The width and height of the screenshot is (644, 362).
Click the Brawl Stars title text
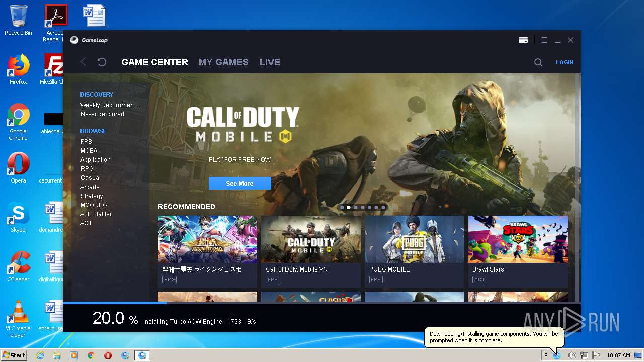488,269
